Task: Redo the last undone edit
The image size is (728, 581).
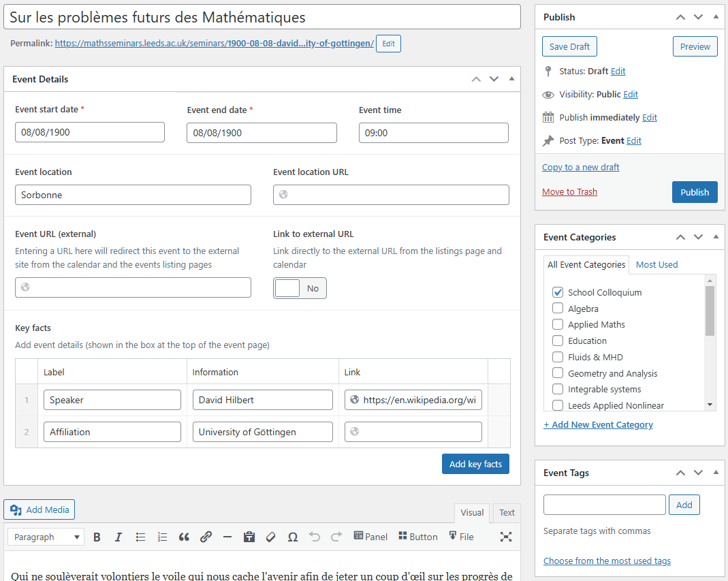Action: coord(336,537)
